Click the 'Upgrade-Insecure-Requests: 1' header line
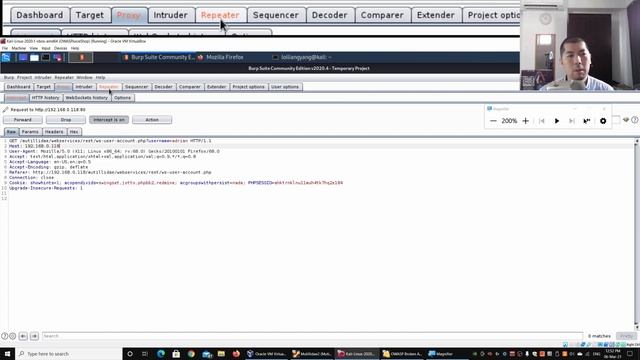This screenshot has height=360, width=640. coord(46,188)
